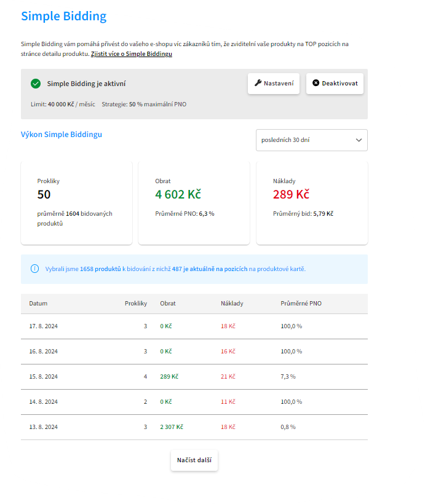Viewport: 425px width, 504px height.
Task: Click 'průměrně 1604 bidovaných produktů' text
Action: tap(74, 219)
